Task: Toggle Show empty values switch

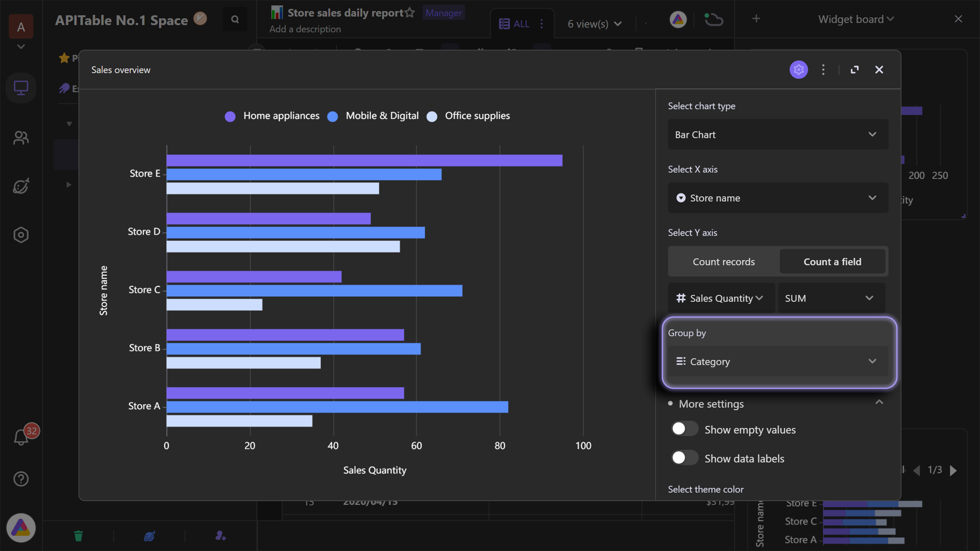Action: click(x=684, y=429)
